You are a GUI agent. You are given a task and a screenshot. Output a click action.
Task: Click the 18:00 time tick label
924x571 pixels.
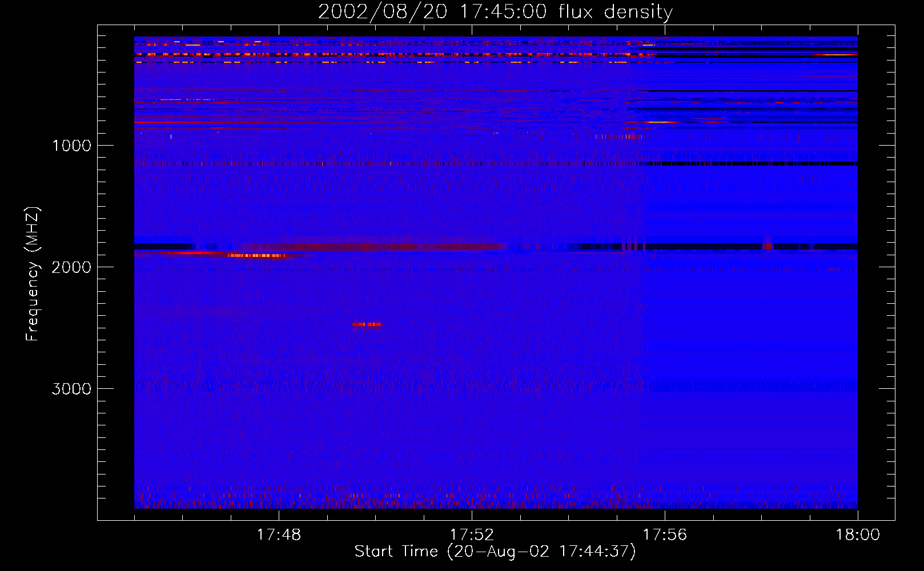click(858, 535)
